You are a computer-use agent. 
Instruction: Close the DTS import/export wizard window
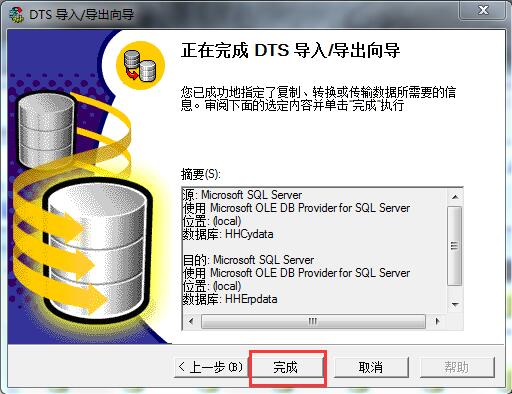point(483,10)
